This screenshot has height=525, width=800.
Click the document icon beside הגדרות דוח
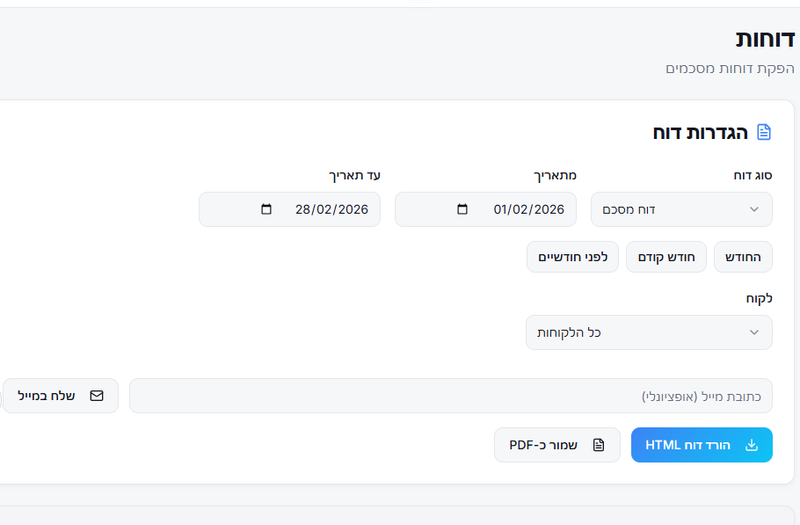point(764,132)
